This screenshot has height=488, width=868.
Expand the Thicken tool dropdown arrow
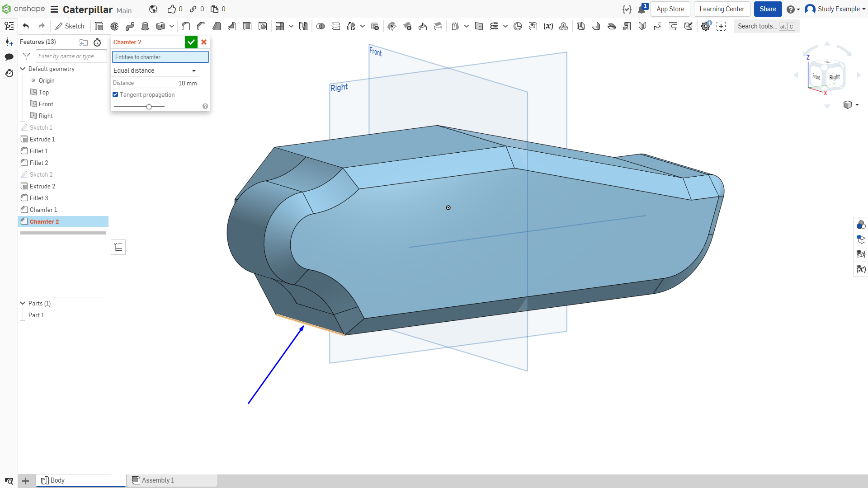point(172,26)
